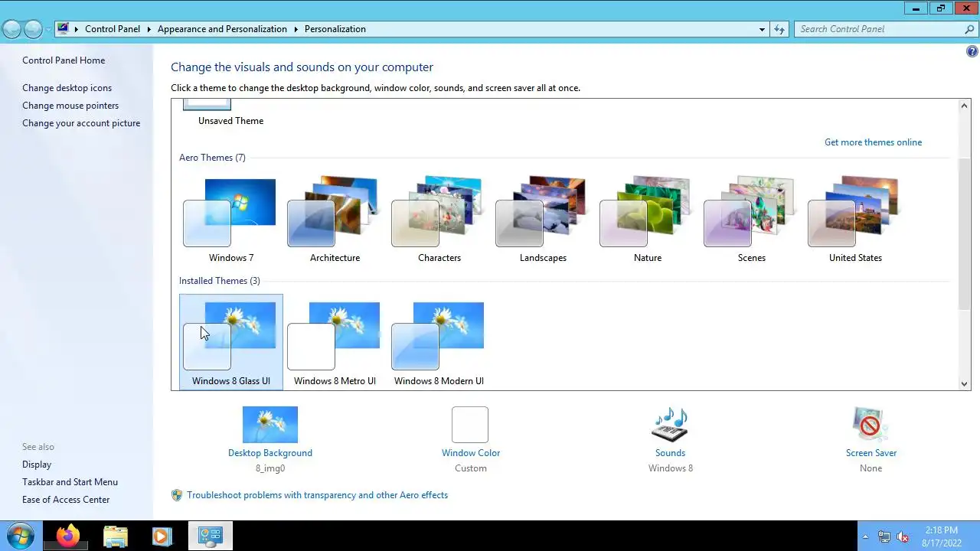Open Change mouse pointers

(70, 106)
